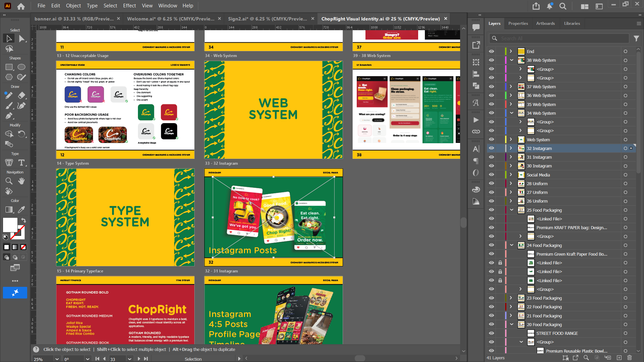Hide the Social Media layer
Image resolution: width=644 pixels, height=362 pixels.
click(491, 175)
